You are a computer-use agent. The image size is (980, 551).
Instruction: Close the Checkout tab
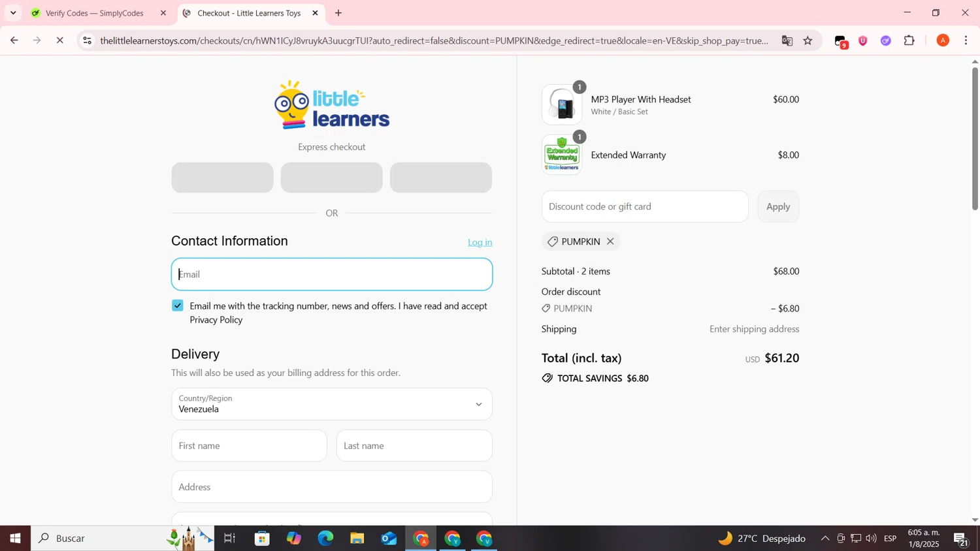pyautogui.click(x=315, y=13)
